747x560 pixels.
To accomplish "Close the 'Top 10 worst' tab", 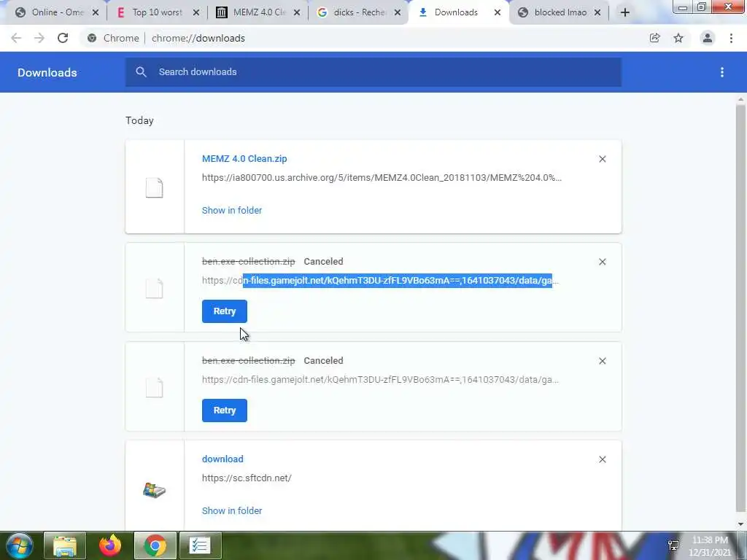I will click(196, 13).
